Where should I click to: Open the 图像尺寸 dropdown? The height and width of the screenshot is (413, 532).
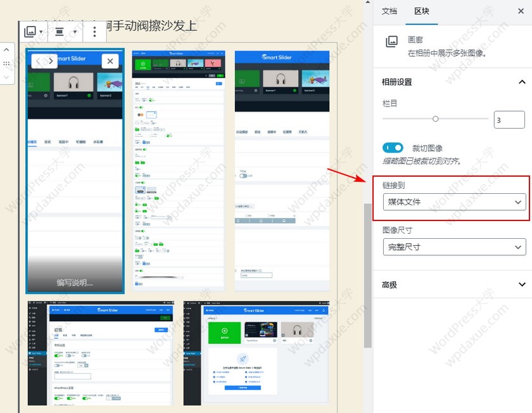(454, 246)
